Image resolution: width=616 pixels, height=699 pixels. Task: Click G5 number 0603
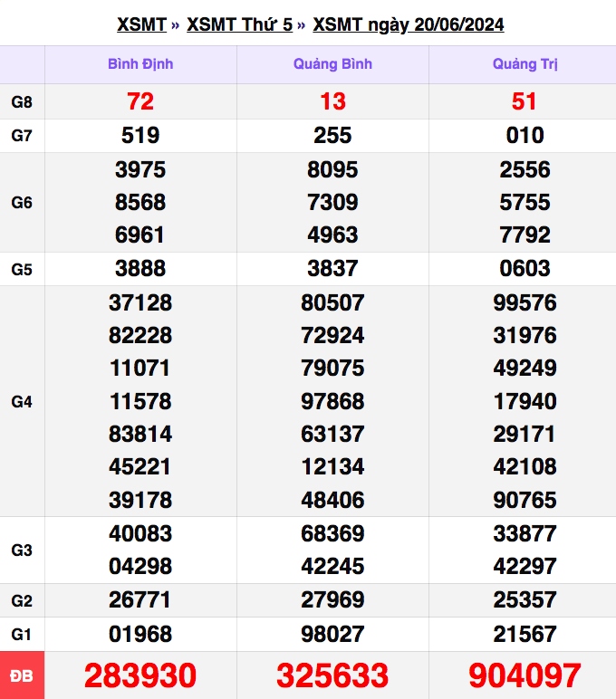coord(525,268)
